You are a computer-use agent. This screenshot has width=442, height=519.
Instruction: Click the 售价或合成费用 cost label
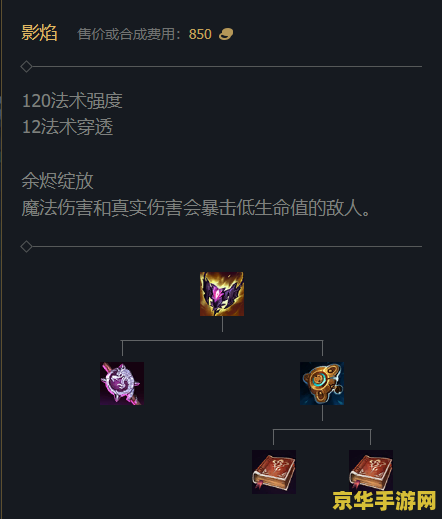pyautogui.click(x=126, y=34)
